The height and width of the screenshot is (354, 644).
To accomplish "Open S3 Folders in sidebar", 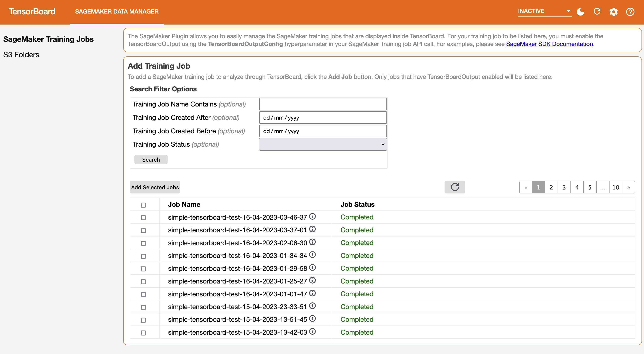I will (21, 54).
